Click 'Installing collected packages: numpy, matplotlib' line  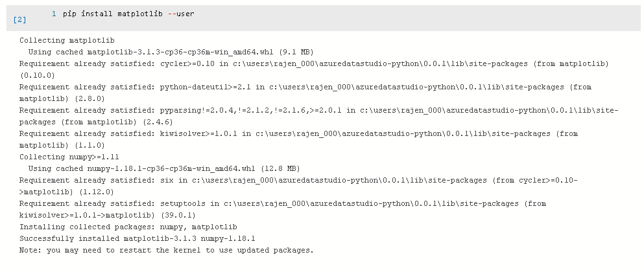click(x=128, y=227)
